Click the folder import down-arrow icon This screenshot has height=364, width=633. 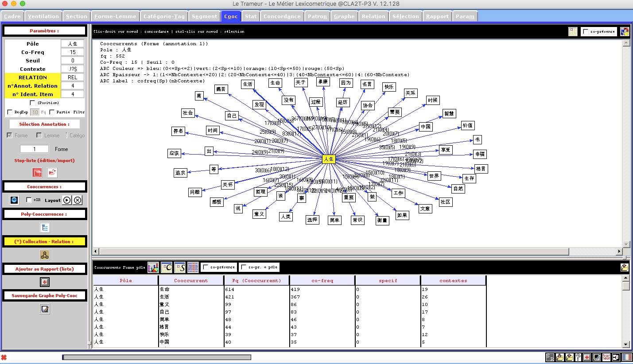coord(560,357)
